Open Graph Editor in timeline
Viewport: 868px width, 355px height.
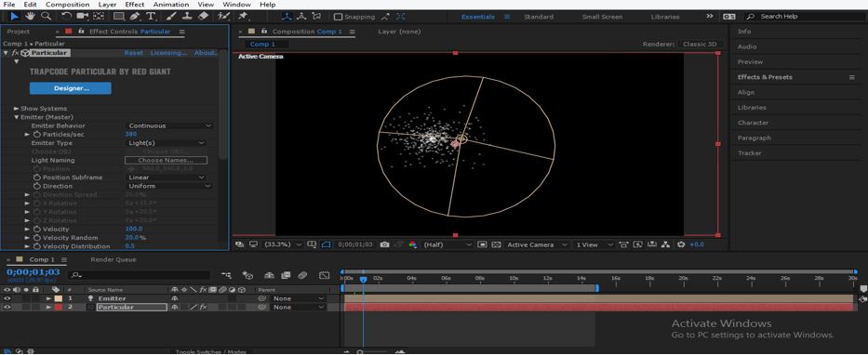point(325,275)
